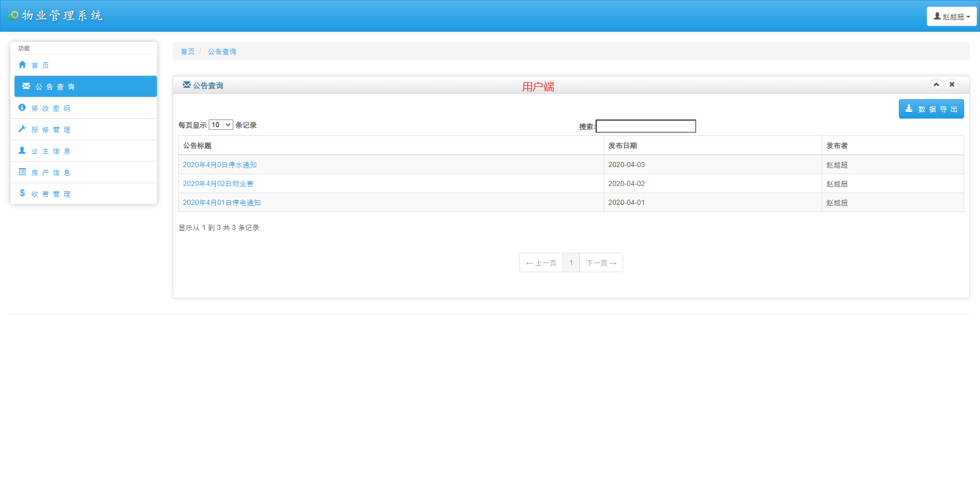
Task: Click the 首页 breadcrumb link
Action: point(187,52)
